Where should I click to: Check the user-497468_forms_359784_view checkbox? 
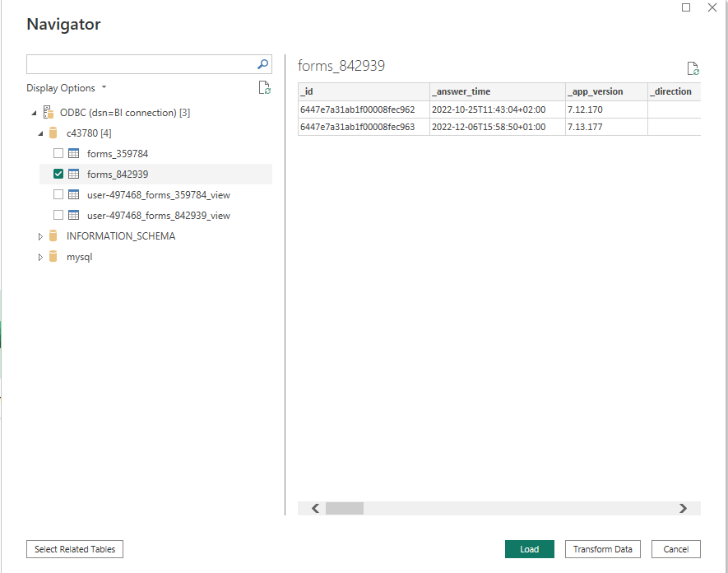(x=58, y=195)
